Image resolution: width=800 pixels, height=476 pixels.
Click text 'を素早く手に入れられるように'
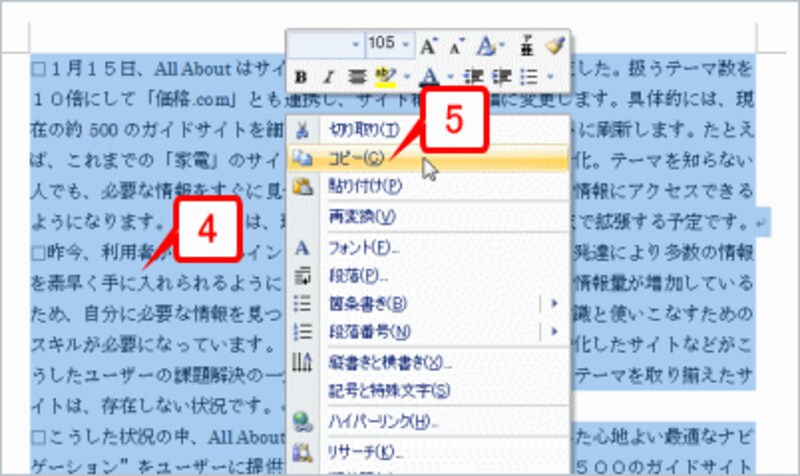157,283
